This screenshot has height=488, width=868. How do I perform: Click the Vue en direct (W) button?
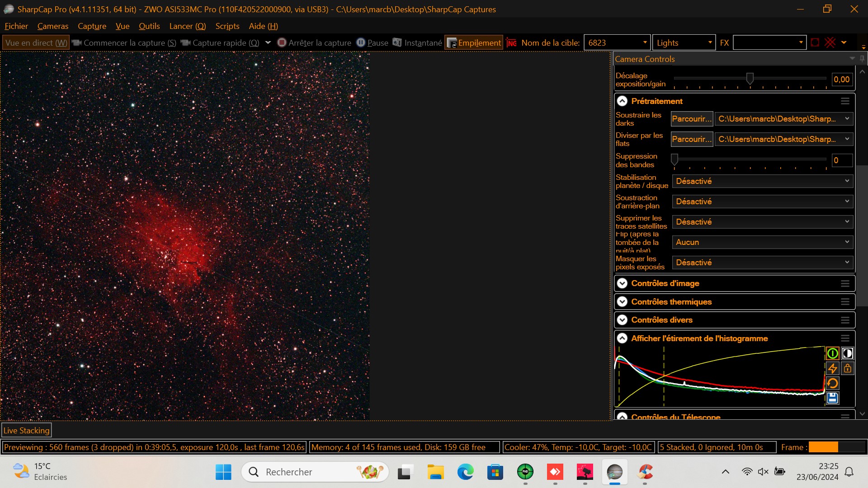pyautogui.click(x=36, y=42)
